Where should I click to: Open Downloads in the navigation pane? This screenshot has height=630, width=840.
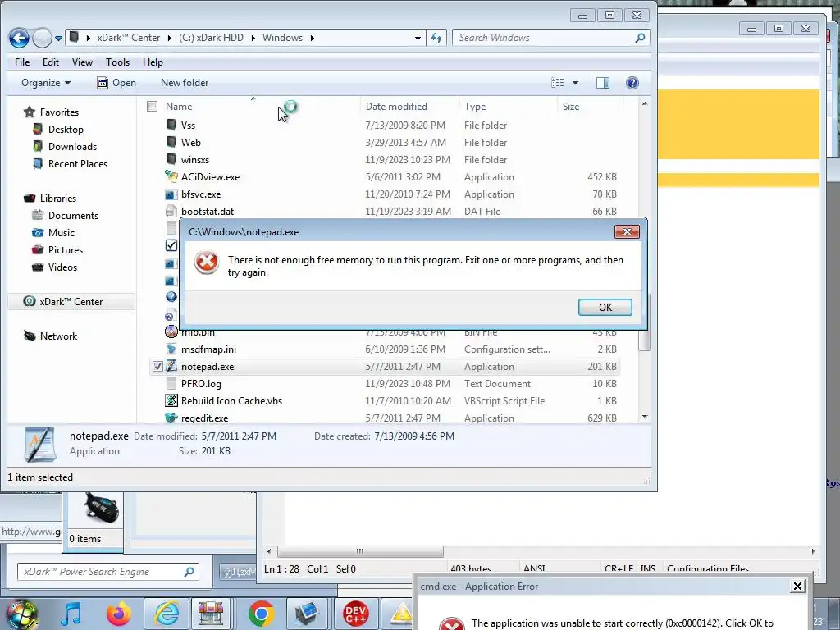65,146
